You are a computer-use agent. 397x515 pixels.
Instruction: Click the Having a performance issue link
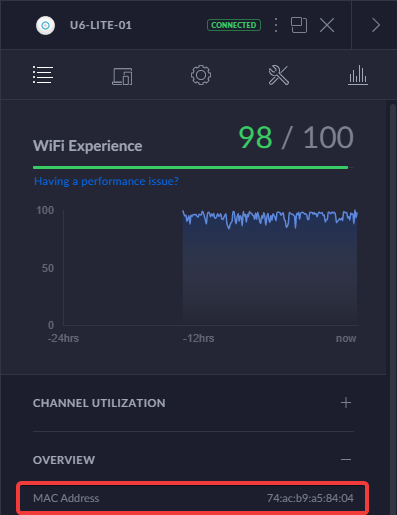tap(106, 181)
